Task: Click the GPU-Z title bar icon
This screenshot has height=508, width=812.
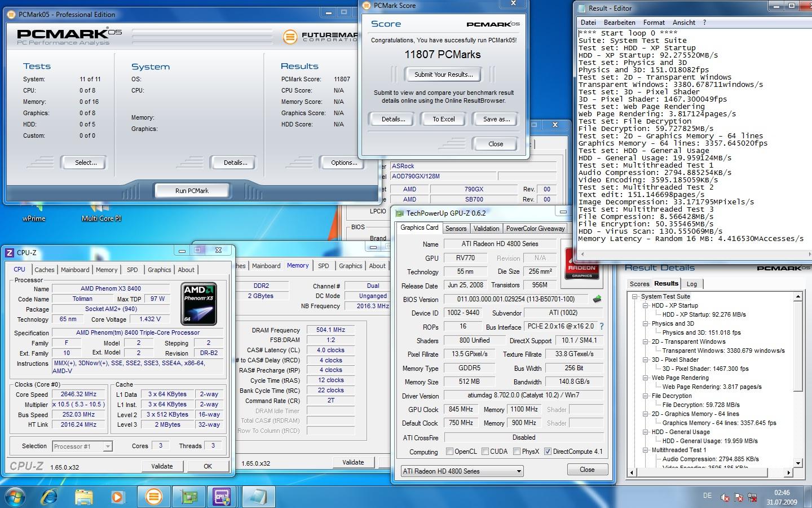Action: point(400,213)
